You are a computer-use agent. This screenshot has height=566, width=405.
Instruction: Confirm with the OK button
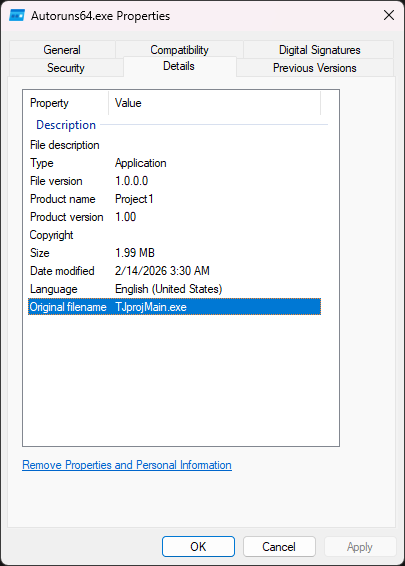tap(198, 547)
